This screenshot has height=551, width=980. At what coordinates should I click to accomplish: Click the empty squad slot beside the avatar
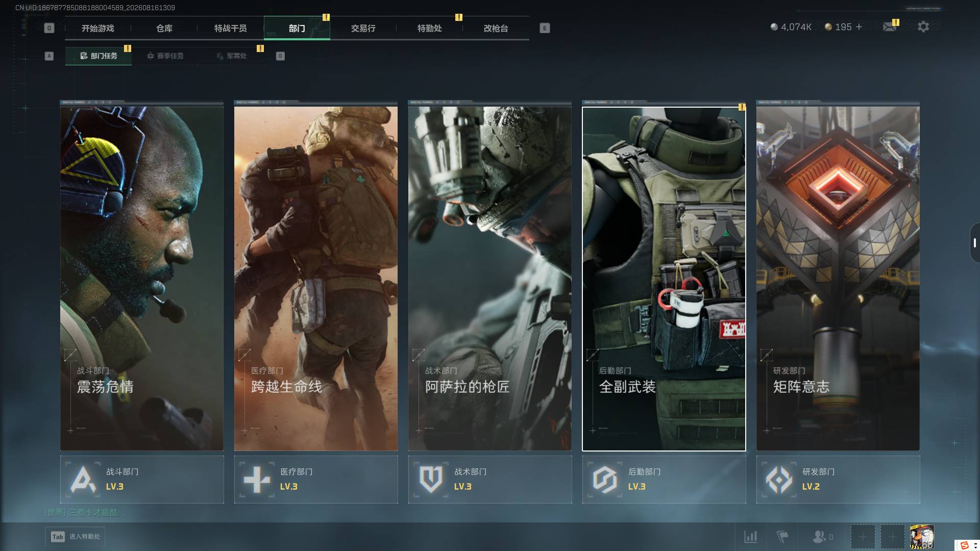click(x=892, y=537)
